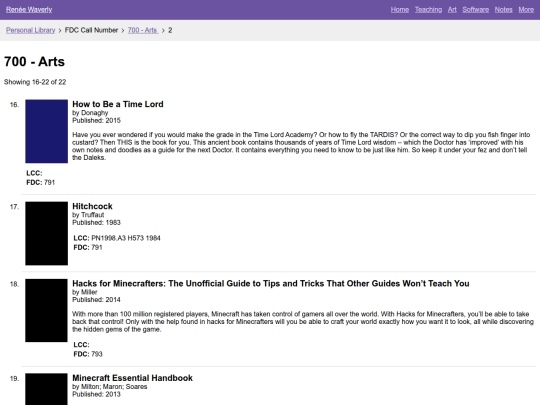Click the Time Lord Academy description paragraph
Image resolution: width=540 pixels, height=405 pixels.
pos(301,146)
